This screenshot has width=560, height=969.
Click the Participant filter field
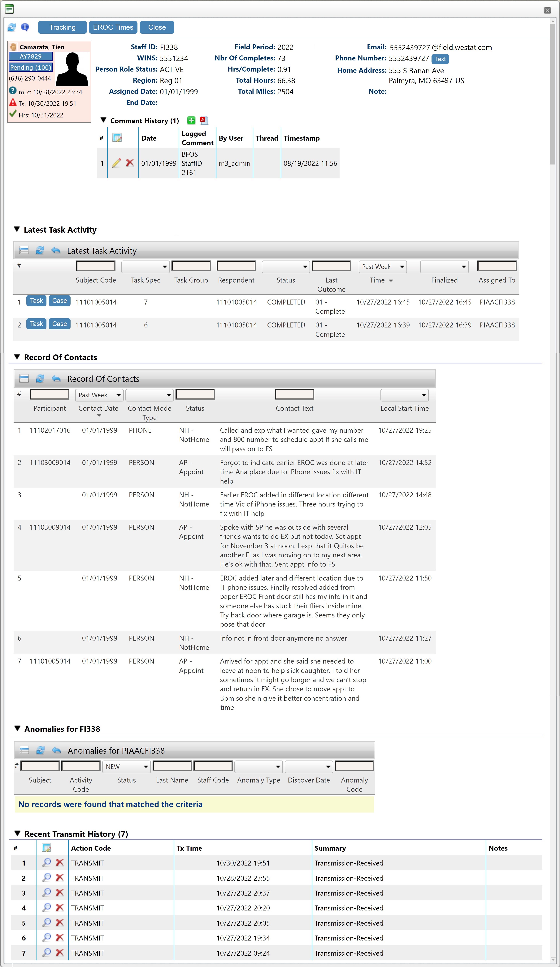pyautogui.click(x=50, y=394)
